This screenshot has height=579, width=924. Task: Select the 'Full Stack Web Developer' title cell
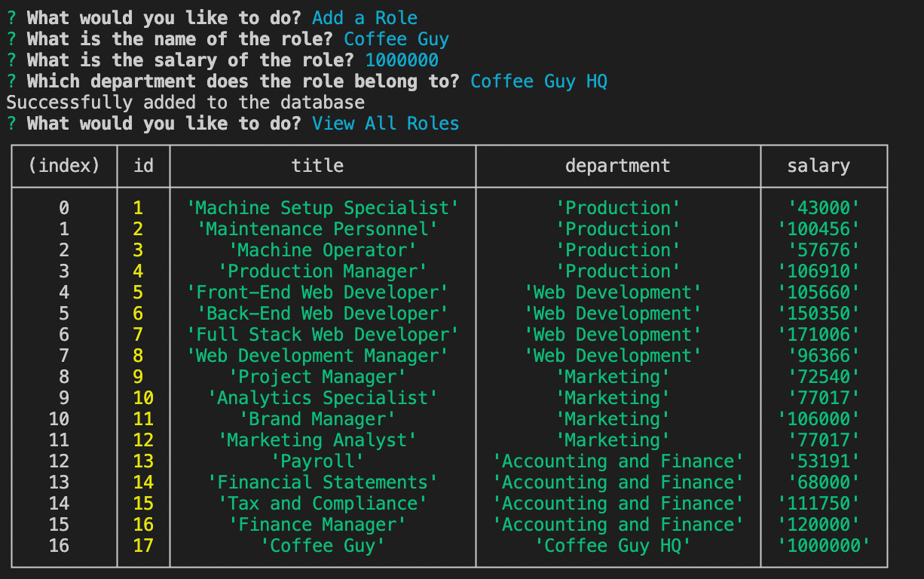pos(323,335)
